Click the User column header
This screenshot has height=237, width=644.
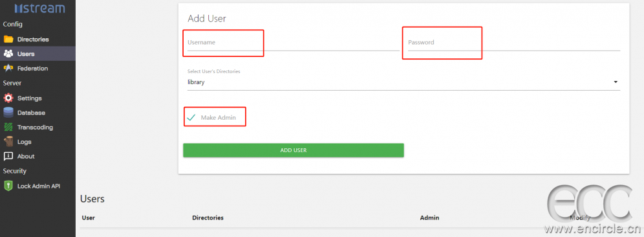(x=89, y=218)
